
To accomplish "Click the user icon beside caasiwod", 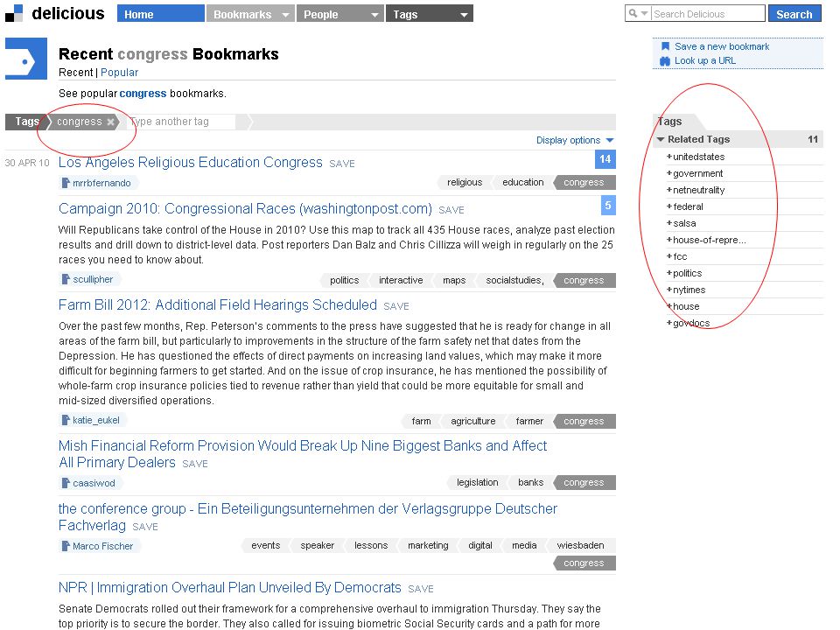I will coord(66,483).
